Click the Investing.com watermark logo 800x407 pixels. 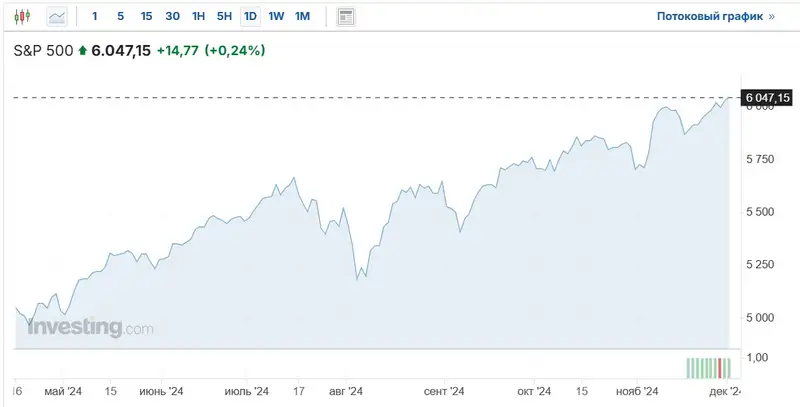click(x=90, y=327)
